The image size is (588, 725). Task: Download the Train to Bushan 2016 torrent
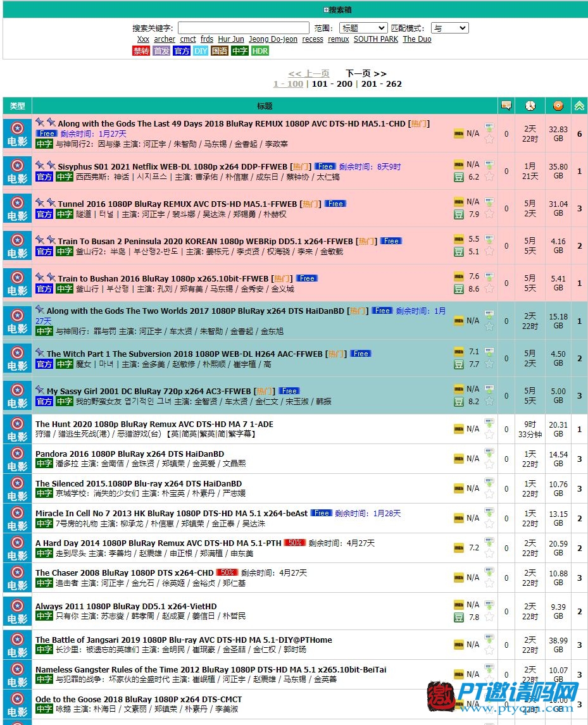tap(489, 276)
